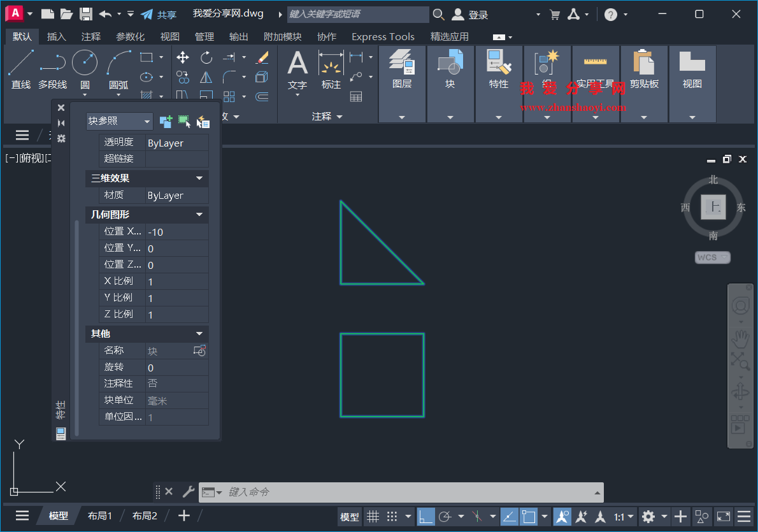Open the annotation scale 1:1 dropdown
The height and width of the screenshot is (532, 758).
(x=624, y=517)
